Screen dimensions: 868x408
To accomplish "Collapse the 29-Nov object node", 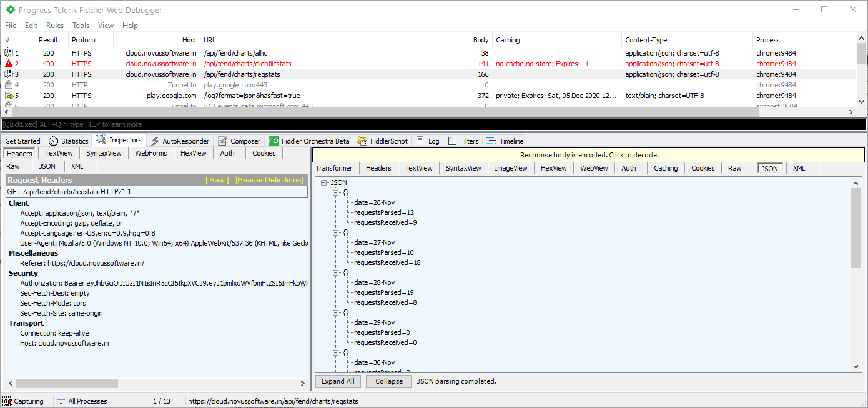I will coord(335,312).
